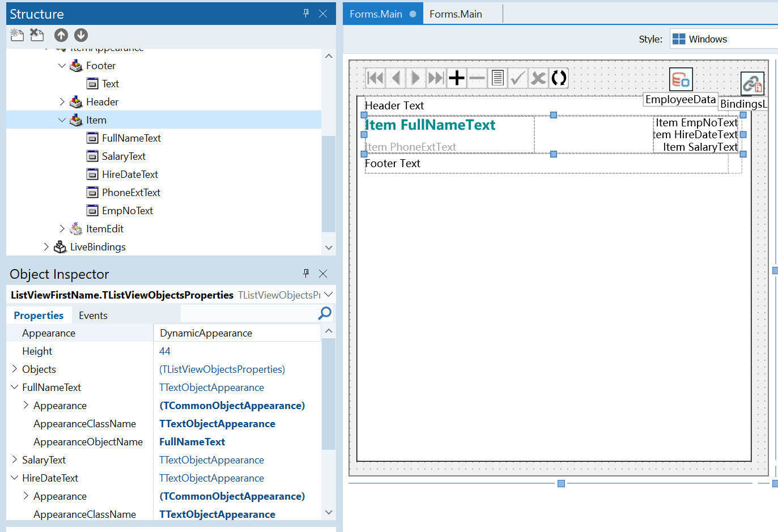Expand the Header tree node
Image resolution: width=778 pixels, height=532 pixels.
click(62, 102)
